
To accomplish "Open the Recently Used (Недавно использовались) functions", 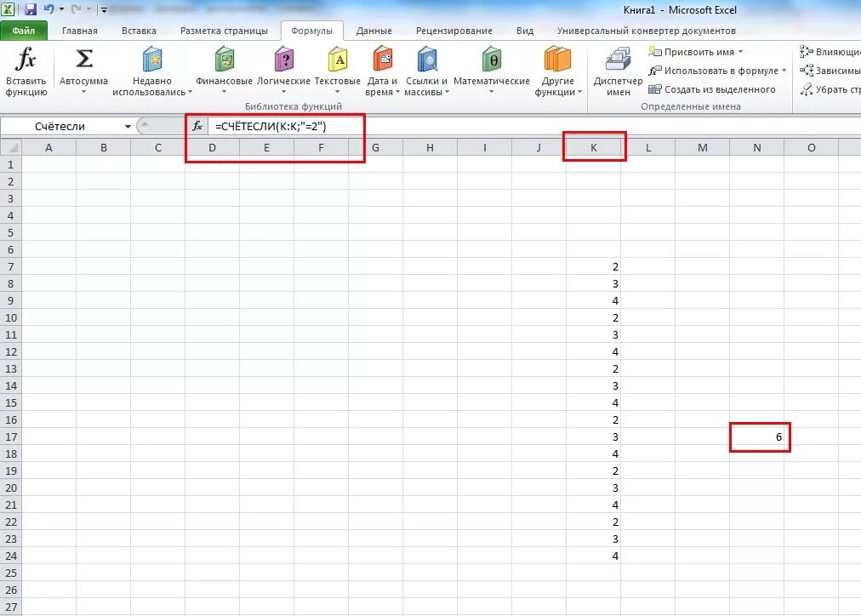I will (152, 71).
